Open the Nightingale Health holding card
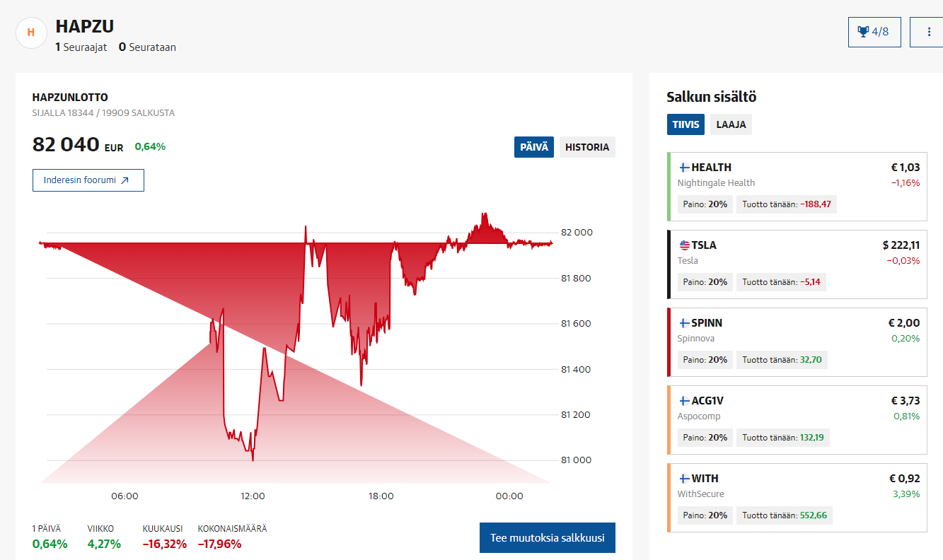943x560 pixels. [796, 186]
